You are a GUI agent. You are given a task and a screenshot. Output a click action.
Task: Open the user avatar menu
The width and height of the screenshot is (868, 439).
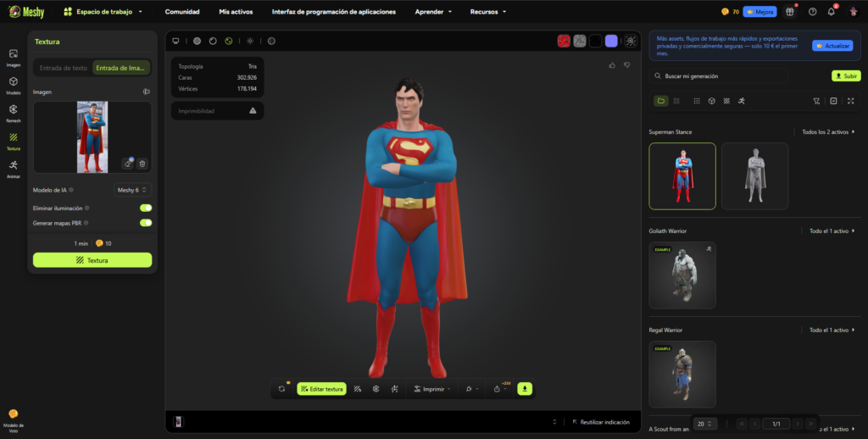(854, 12)
